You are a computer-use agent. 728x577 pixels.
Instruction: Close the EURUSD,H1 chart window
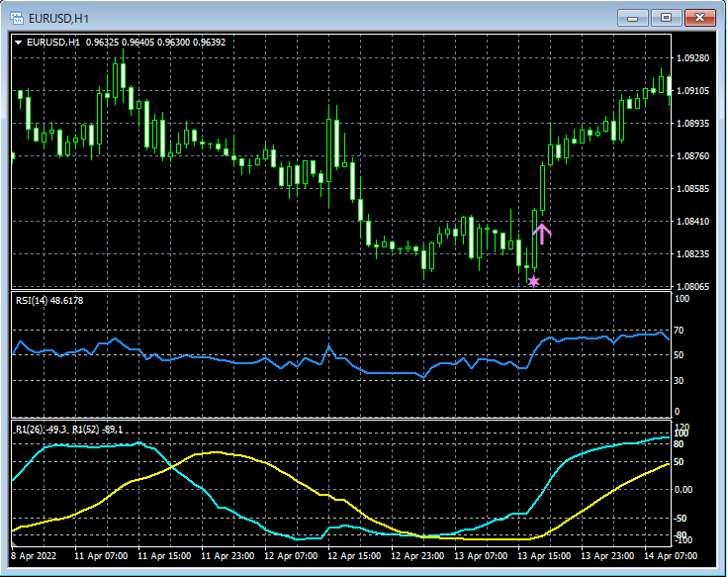click(x=700, y=17)
